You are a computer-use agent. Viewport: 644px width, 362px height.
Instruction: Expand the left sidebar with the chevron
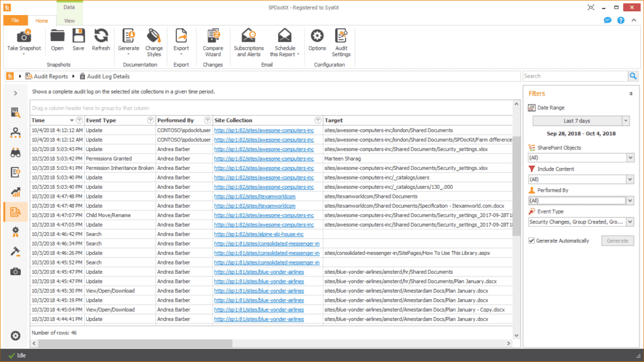click(16, 93)
